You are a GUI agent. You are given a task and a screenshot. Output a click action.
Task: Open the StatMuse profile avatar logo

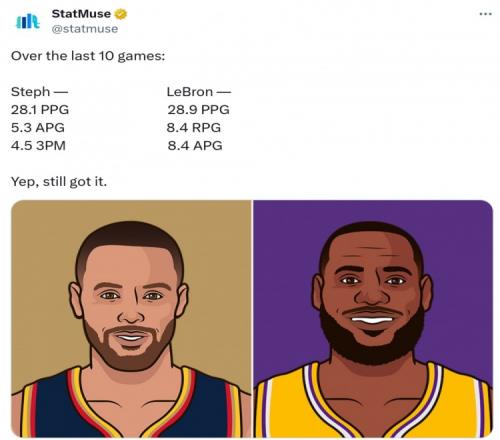click(x=28, y=21)
